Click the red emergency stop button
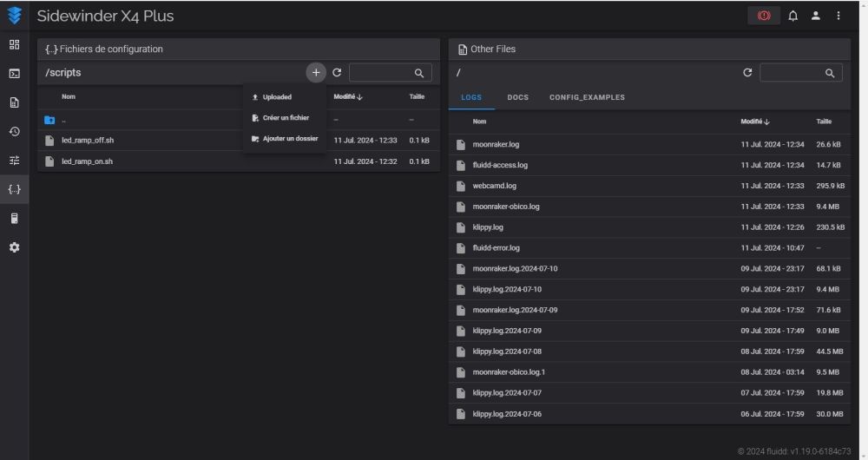The height and width of the screenshot is (460, 868). click(x=763, y=16)
